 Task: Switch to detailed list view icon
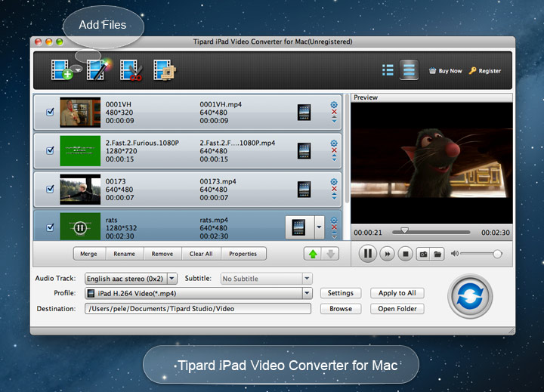tap(409, 69)
